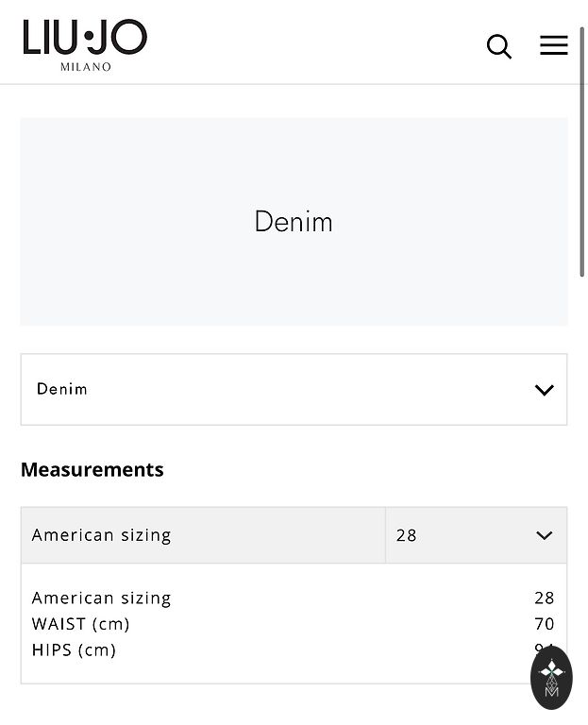Click the WAIST (cm) row label
Screen dimensions: 588x725
[x=81, y=624]
